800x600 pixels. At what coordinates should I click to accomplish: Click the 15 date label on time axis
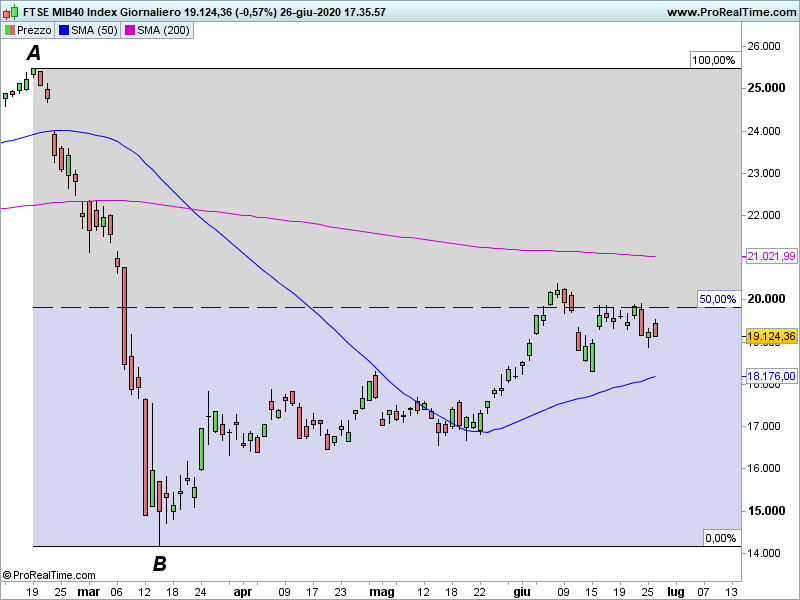pos(591,592)
